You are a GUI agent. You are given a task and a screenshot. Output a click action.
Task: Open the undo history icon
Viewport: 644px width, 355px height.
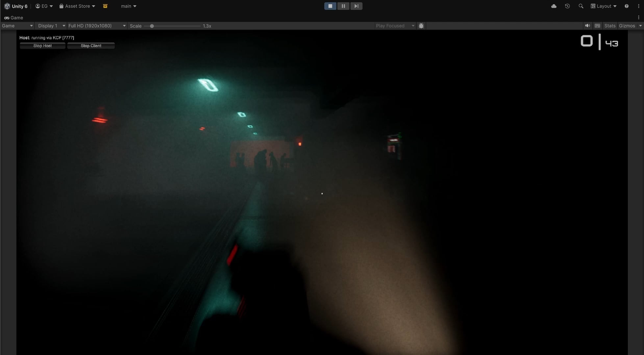[567, 6]
